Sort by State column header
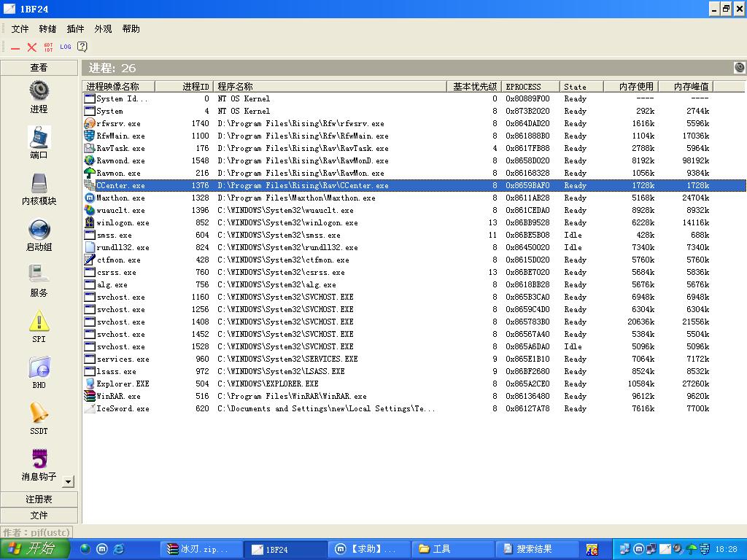The image size is (747, 560). tap(581, 86)
